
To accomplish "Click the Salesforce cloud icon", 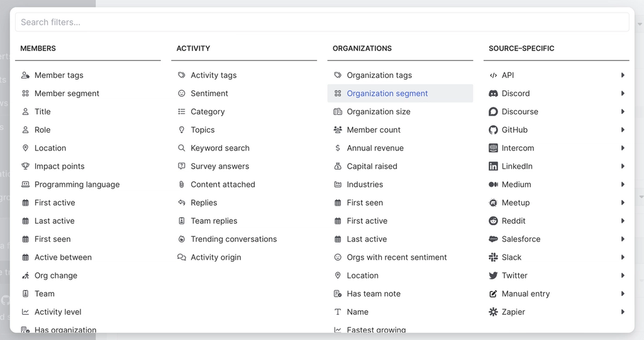I will 493,239.
